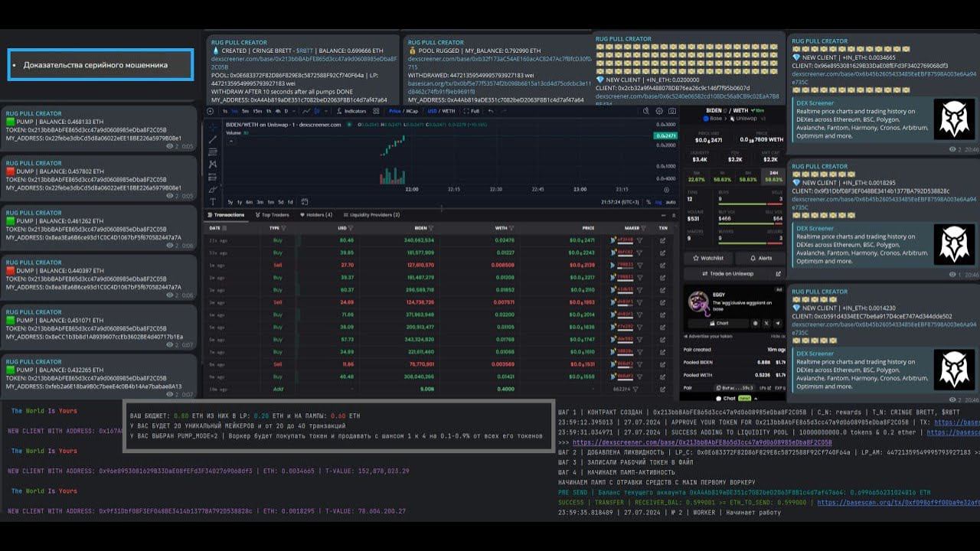Open the chart layout grid icon

[376, 111]
